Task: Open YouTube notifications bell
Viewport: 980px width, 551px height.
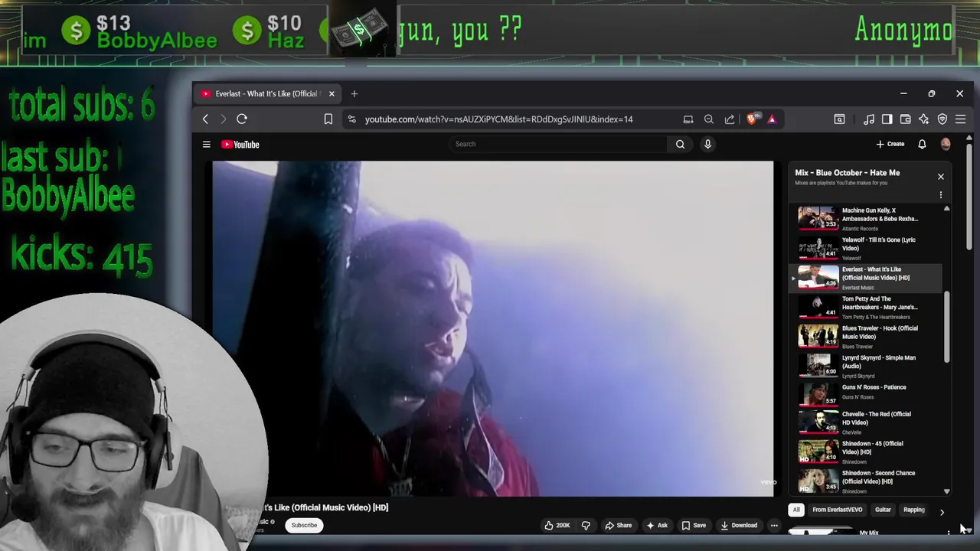Action: [x=922, y=144]
